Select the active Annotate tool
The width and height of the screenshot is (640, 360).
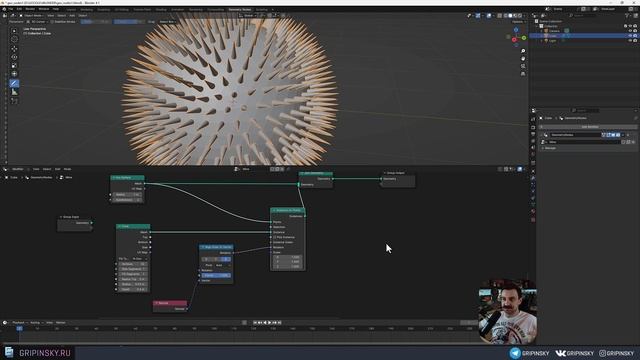[x=14, y=83]
